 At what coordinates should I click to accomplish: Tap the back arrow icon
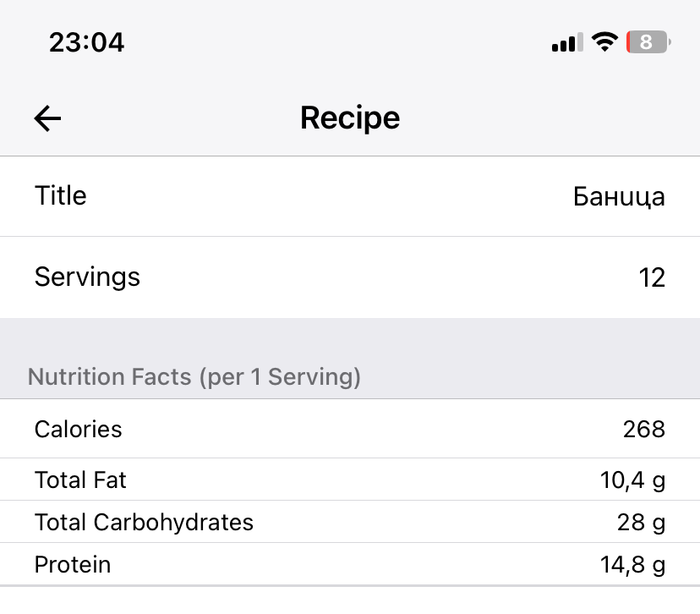pos(48,119)
